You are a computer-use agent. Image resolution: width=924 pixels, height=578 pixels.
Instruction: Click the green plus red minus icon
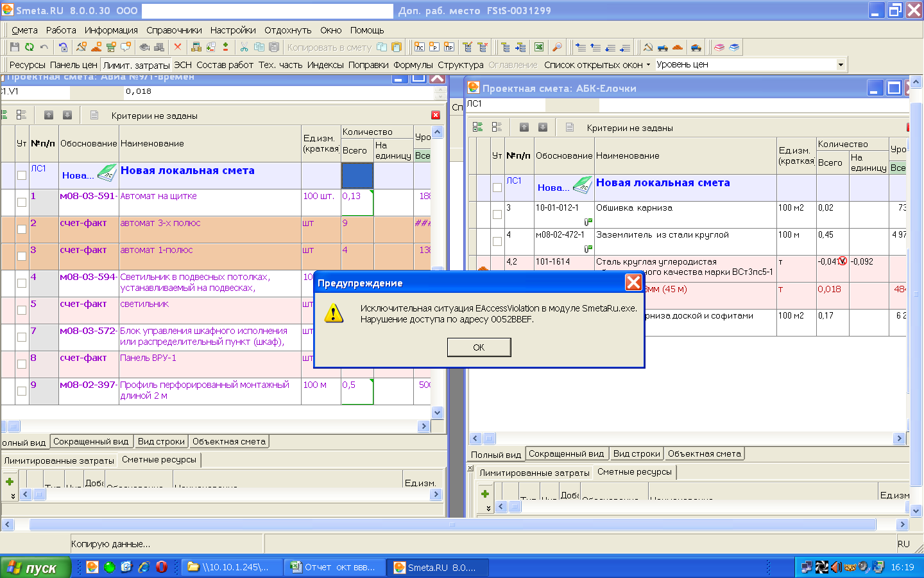tap(225, 47)
